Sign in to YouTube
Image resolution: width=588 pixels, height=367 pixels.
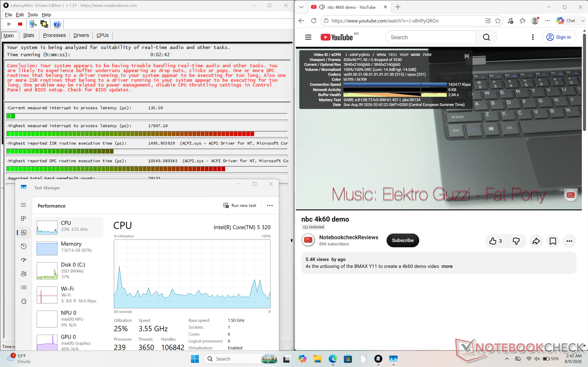(559, 37)
